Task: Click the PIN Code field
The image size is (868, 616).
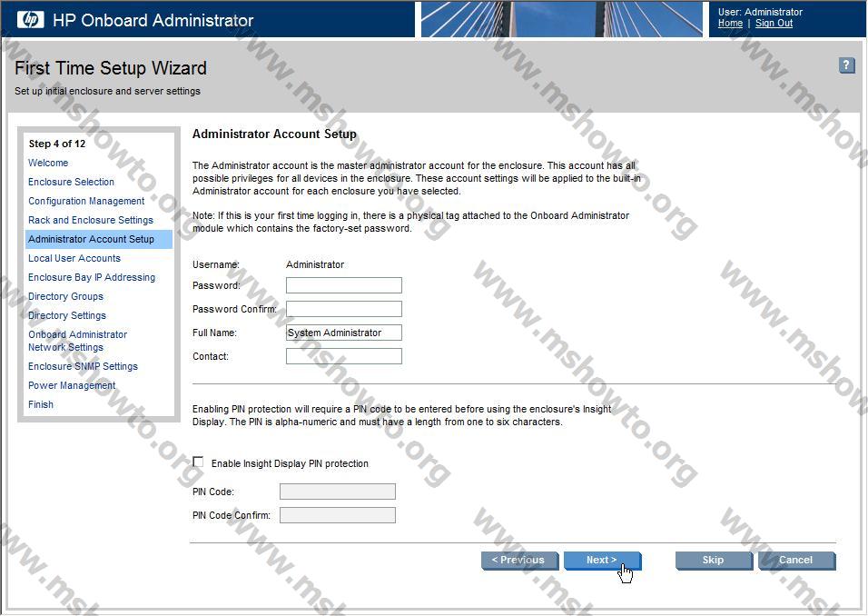Action: [x=338, y=492]
